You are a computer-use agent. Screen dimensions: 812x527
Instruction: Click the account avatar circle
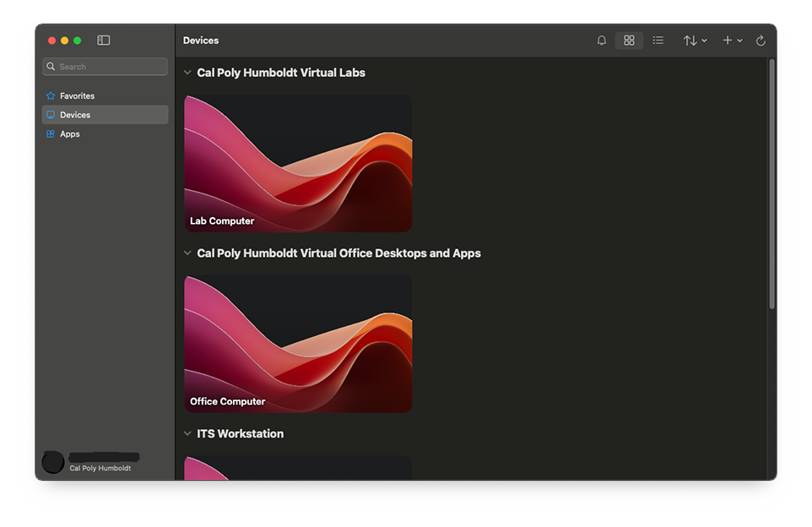pos(53,462)
